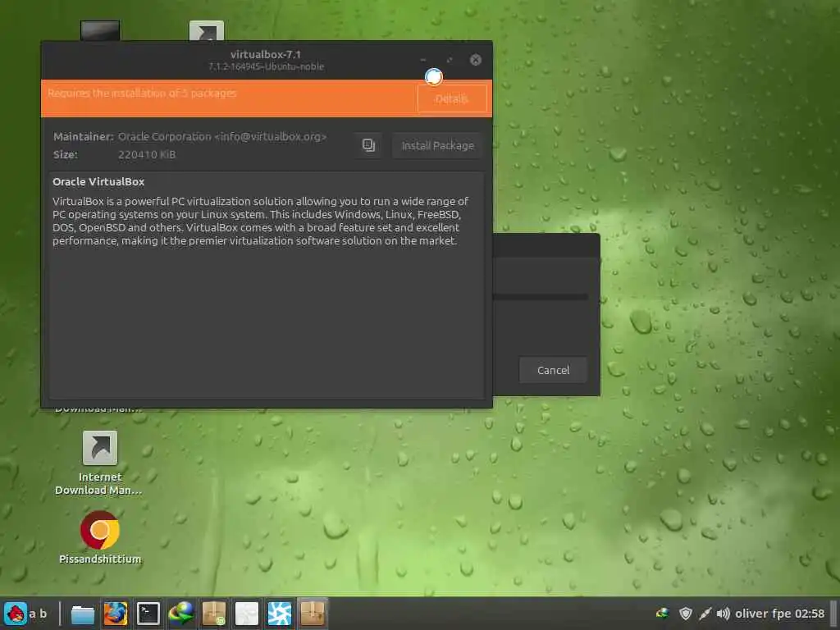Click the 'oliver' user name in panel

[x=751, y=614]
